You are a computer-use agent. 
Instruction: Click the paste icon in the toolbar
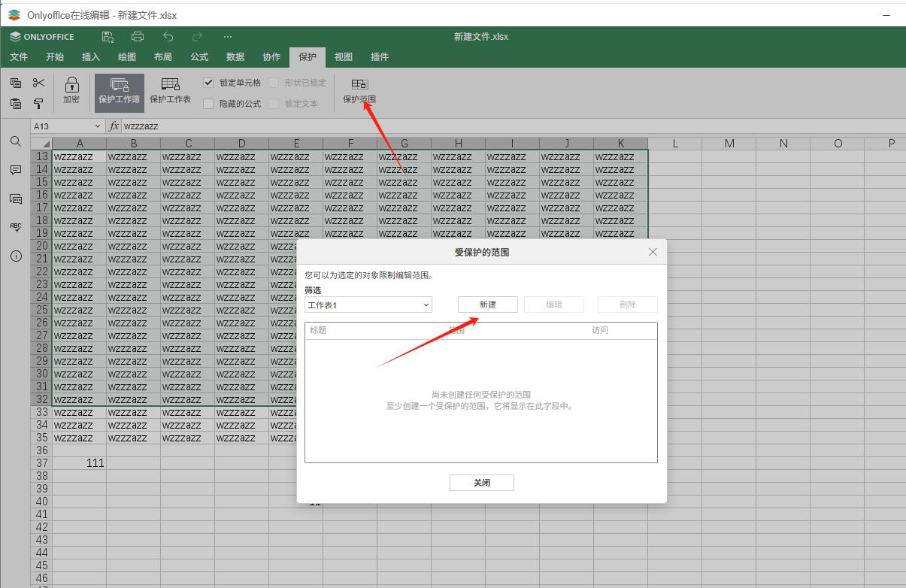click(x=16, y=104)
